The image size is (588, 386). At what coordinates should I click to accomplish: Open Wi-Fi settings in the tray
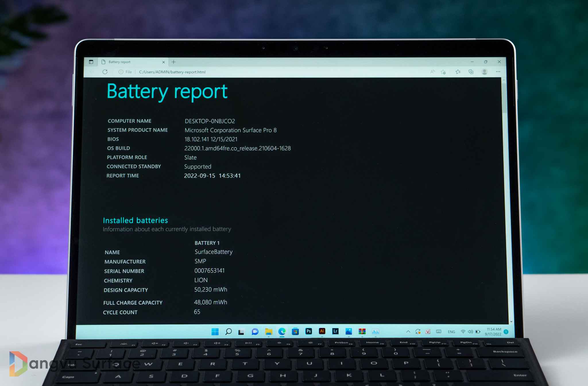click(x=463, y=332)
